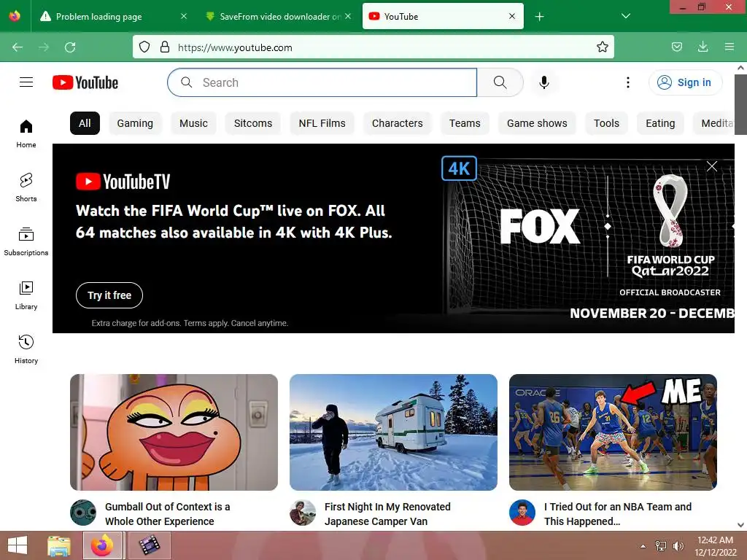This screenshot has height=560, width=747.
Task: Open Firefox View button
Action: click(15, 16)
